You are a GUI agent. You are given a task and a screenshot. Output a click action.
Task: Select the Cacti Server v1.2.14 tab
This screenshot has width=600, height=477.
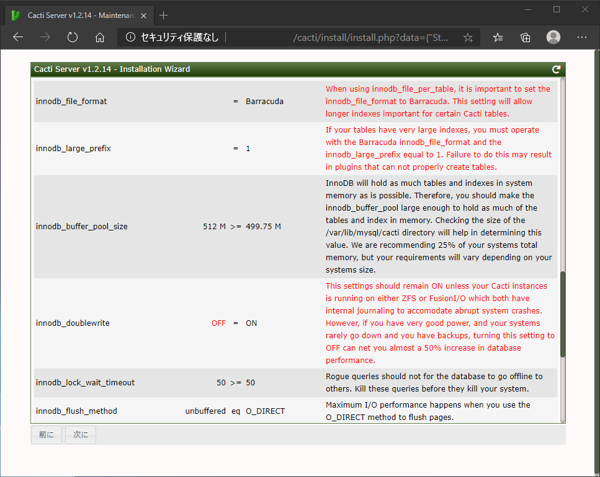pyautogui.click(x=80, y=15)
